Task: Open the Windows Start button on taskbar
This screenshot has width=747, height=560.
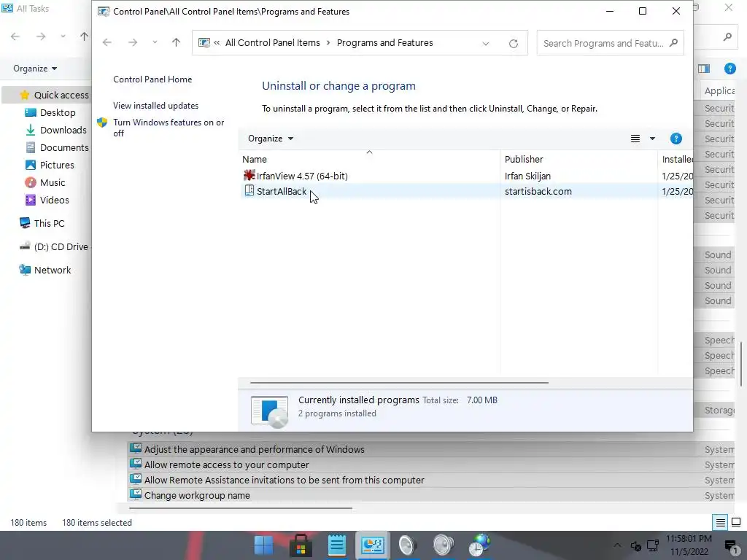Action: pos(263,545)
